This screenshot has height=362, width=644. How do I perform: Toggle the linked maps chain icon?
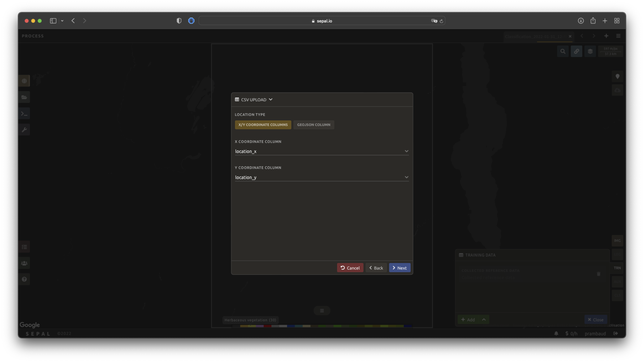pyautogui.click(x=576, y=52)
